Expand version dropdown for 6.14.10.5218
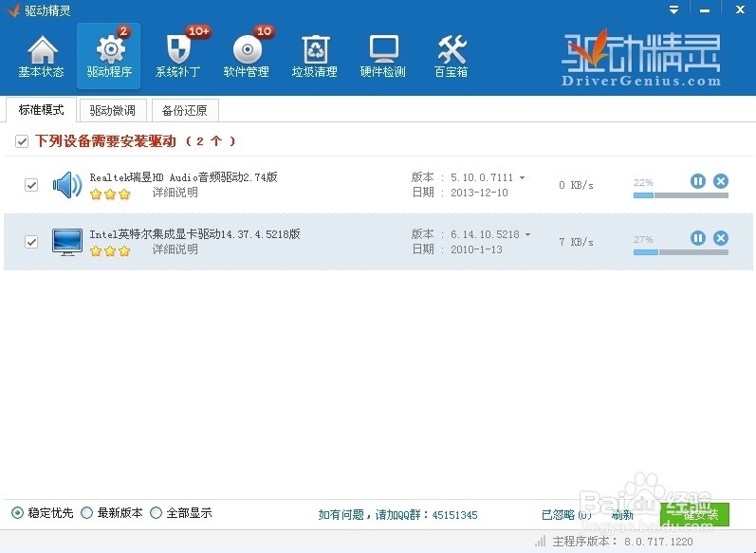Screen dimensions: 756x553 [x=528, y=235]
